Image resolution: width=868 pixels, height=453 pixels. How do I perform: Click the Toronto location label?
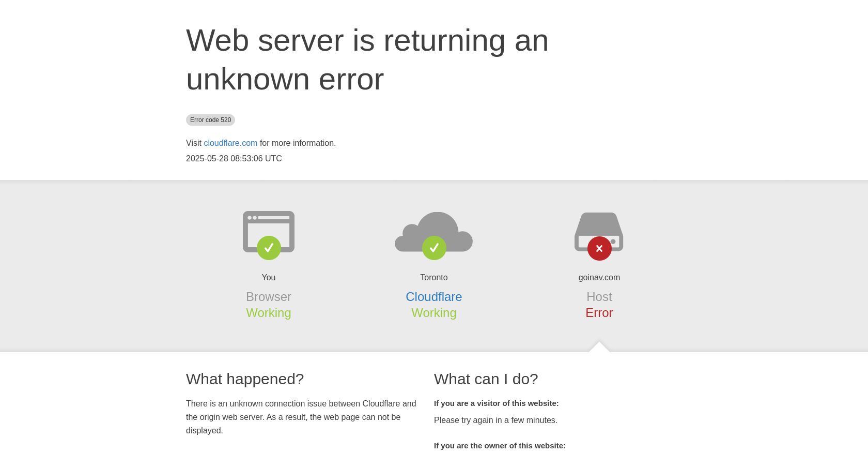[x=433, y=278]
